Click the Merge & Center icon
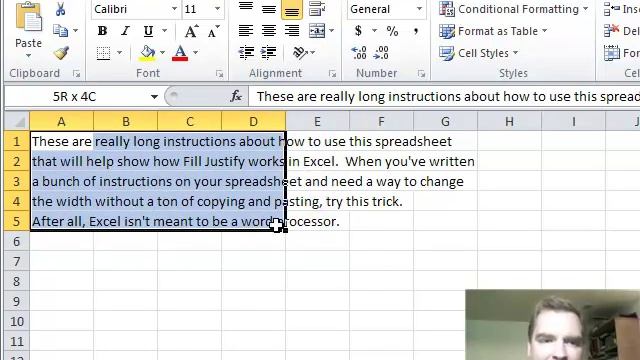 (317, 31)
